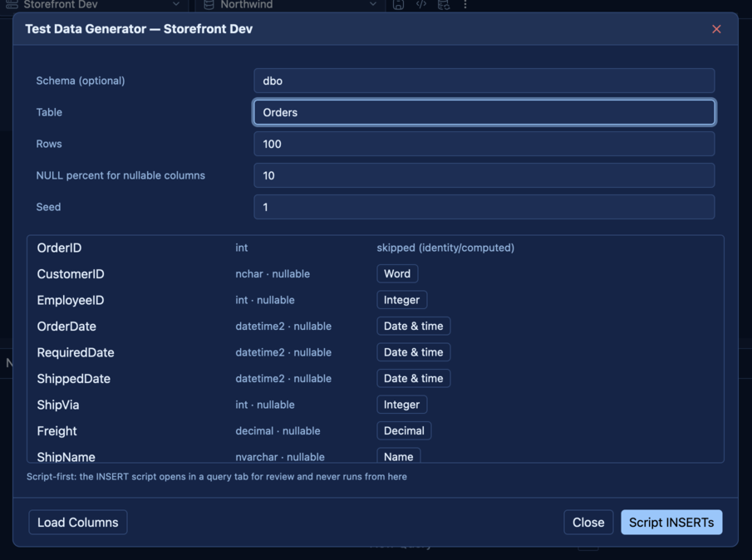Select the RequiredDate column name

tap(76, 352)
